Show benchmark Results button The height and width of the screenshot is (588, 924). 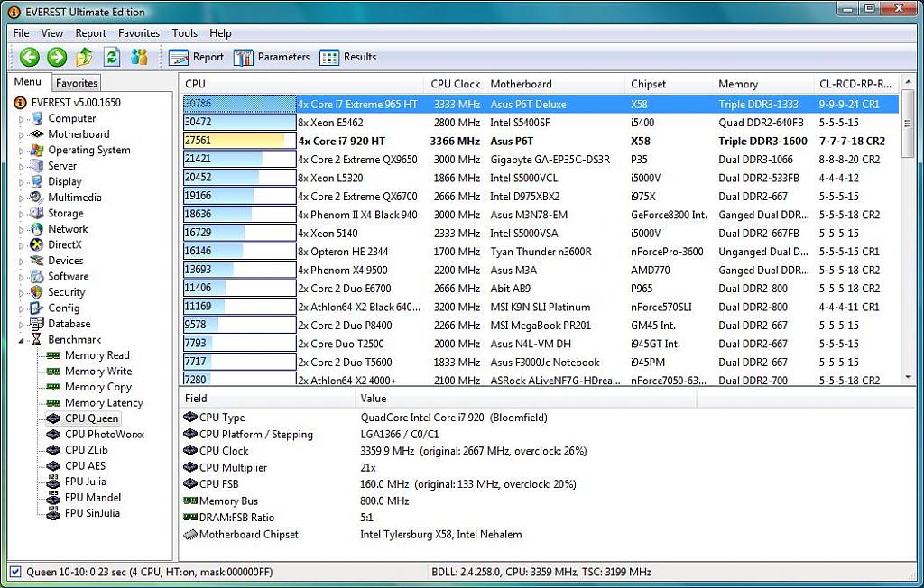point(348,57)
